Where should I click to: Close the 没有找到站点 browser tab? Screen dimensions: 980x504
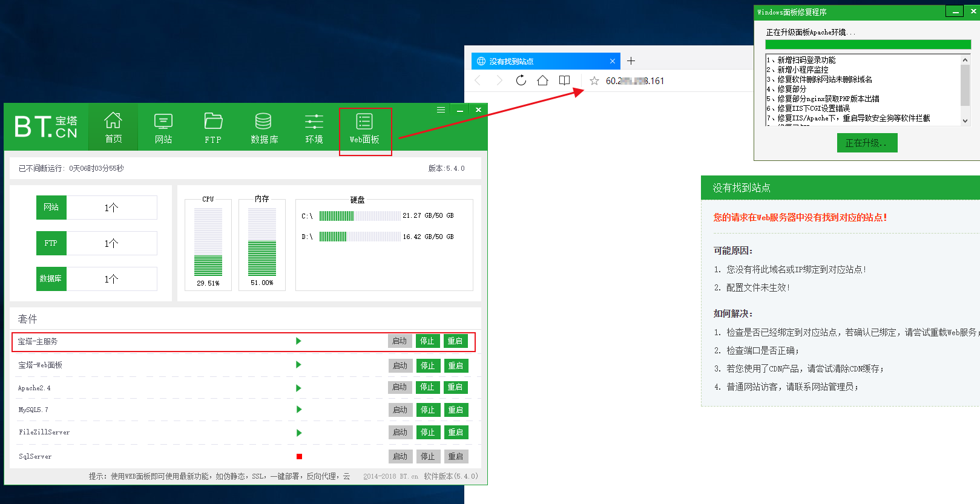[612, 61]
